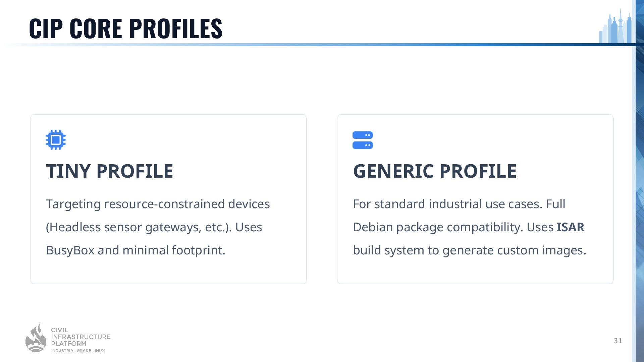
Task: Click the word BusyBox in Tiny card
Action: point(70,250)
